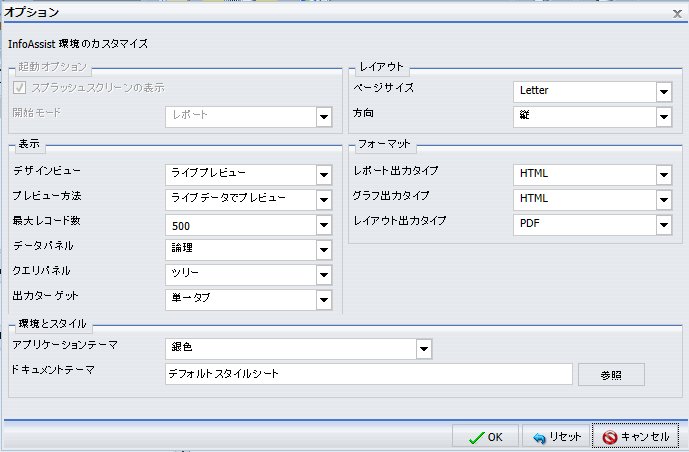Click the 縦 orientation value field
The width and height of the screenshot is (689, 452).
pos(585,117)
